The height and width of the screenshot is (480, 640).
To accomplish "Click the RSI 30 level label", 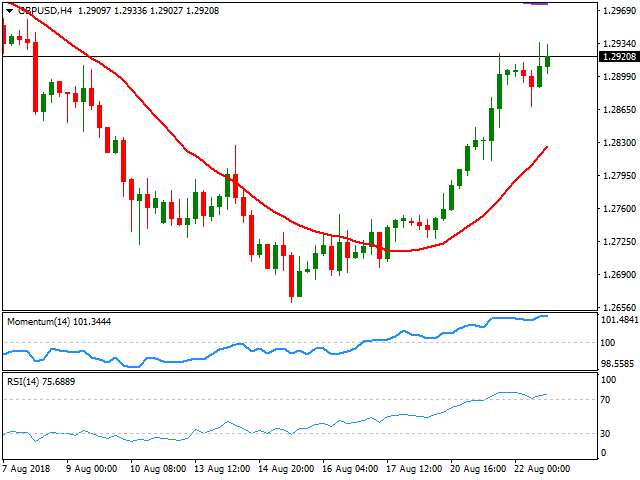I will 605,433.
